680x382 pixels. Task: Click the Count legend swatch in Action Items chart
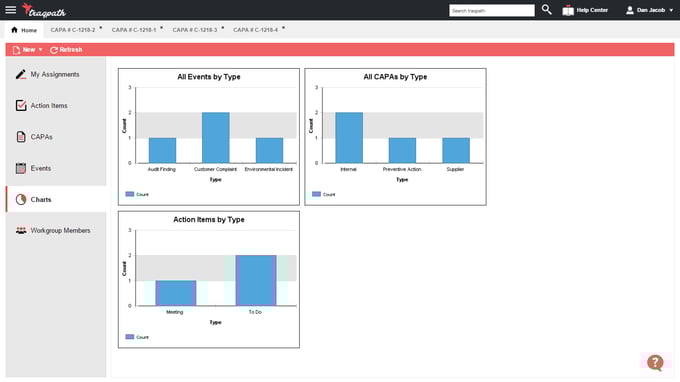click(x=130, y=337)
